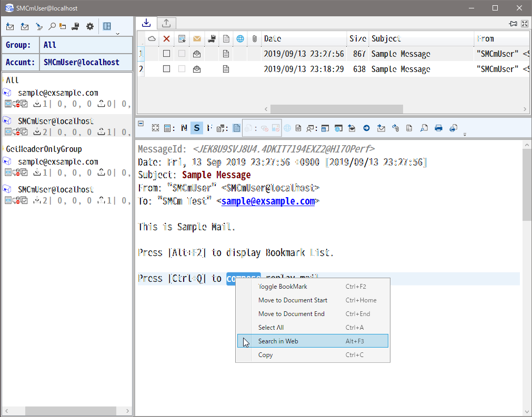Toggle the N button in message toolbar
The image size is (532, 417).
click(x=184, y=128)
